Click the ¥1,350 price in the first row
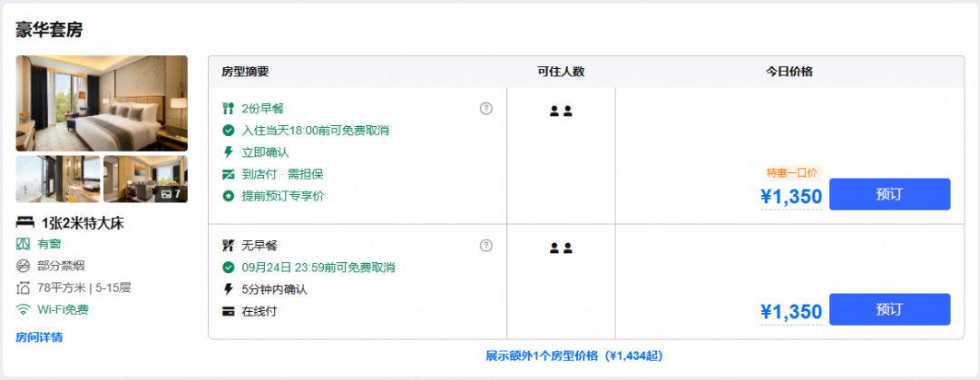 [790, 196]
